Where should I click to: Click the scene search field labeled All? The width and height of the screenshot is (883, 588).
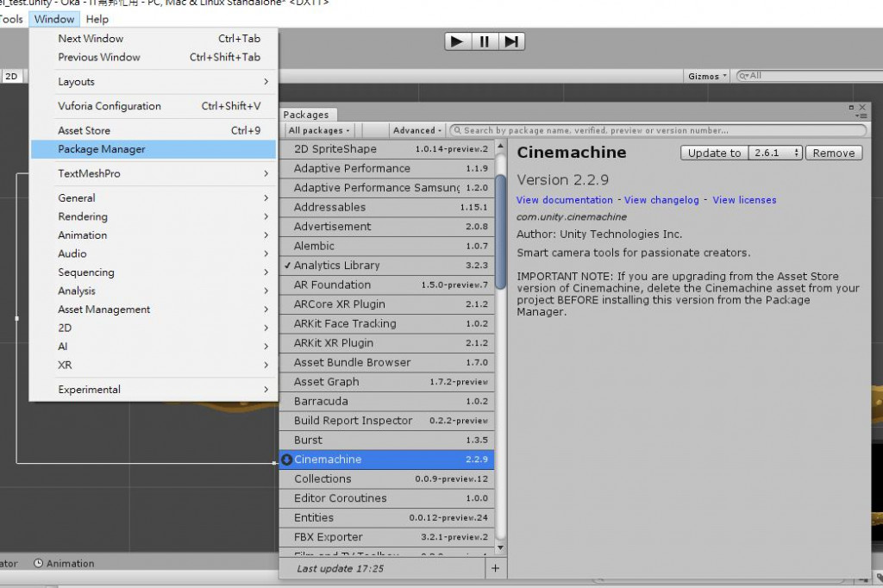[x=810, y=76]
